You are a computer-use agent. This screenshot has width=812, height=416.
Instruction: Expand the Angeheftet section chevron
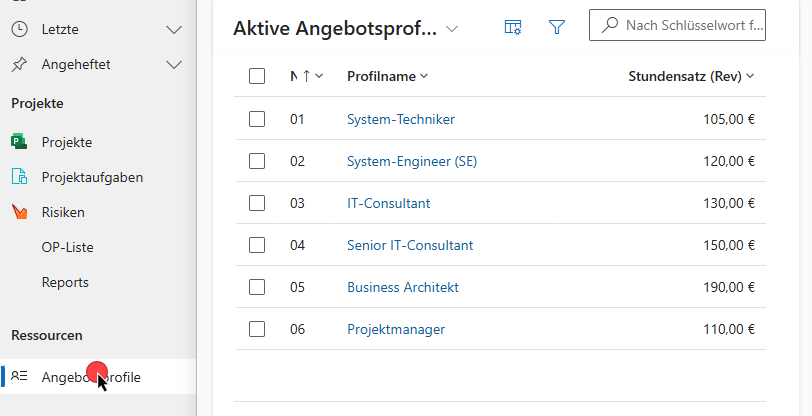tap(174, 65)
